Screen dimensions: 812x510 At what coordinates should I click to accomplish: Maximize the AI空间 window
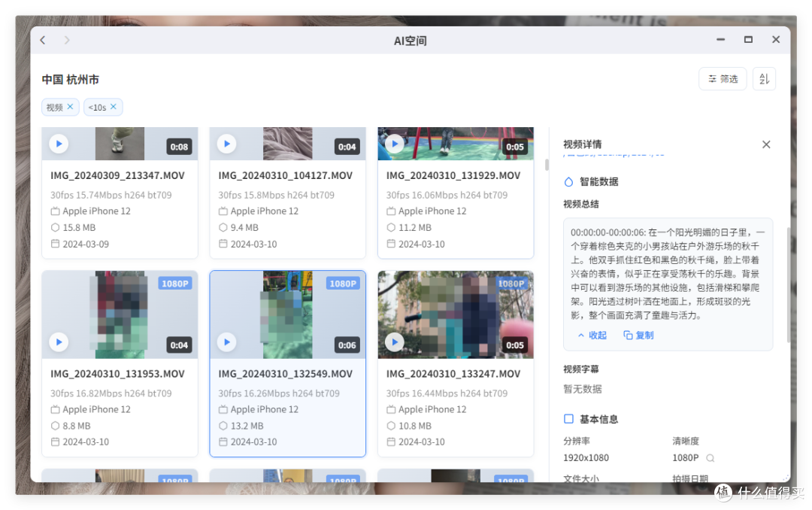(748, 40)
